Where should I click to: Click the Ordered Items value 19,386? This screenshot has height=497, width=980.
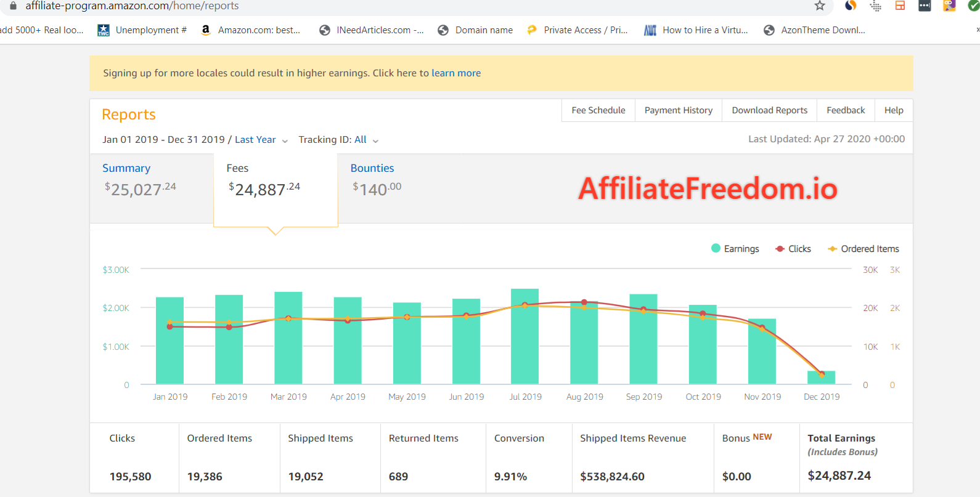pyautogui.click(x=205, y=477)
